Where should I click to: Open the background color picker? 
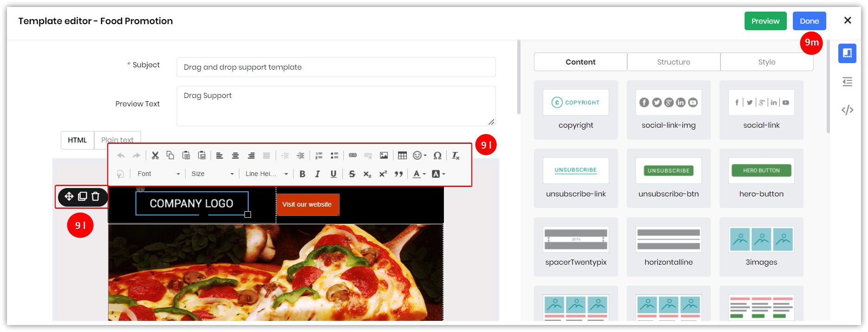[x=438, y=174]
